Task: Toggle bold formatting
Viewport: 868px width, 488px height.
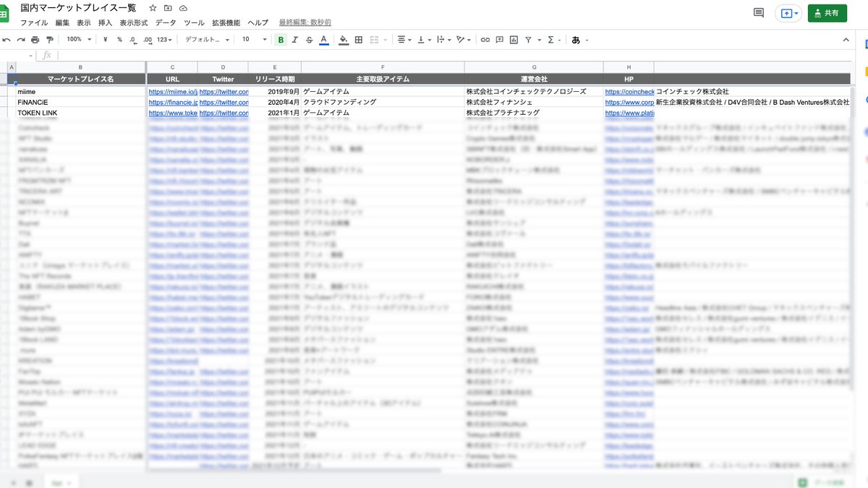Action: [x=281, y=40]
